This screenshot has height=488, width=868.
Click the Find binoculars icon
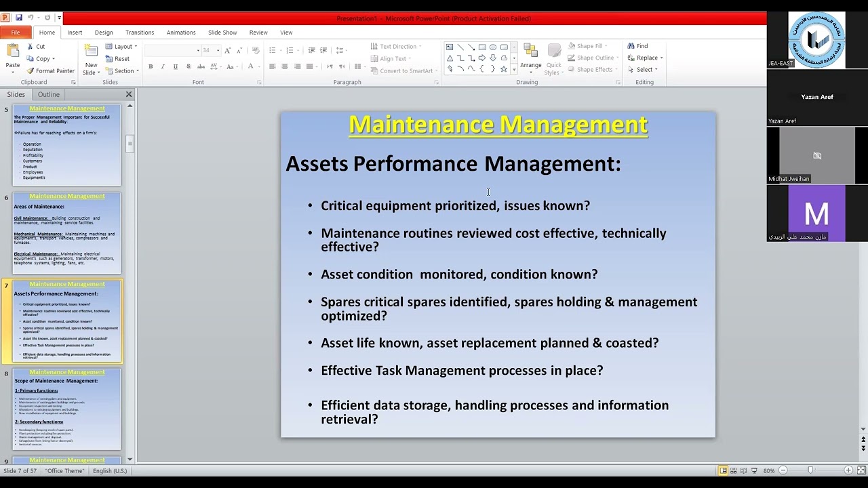[x=631, y=46]
